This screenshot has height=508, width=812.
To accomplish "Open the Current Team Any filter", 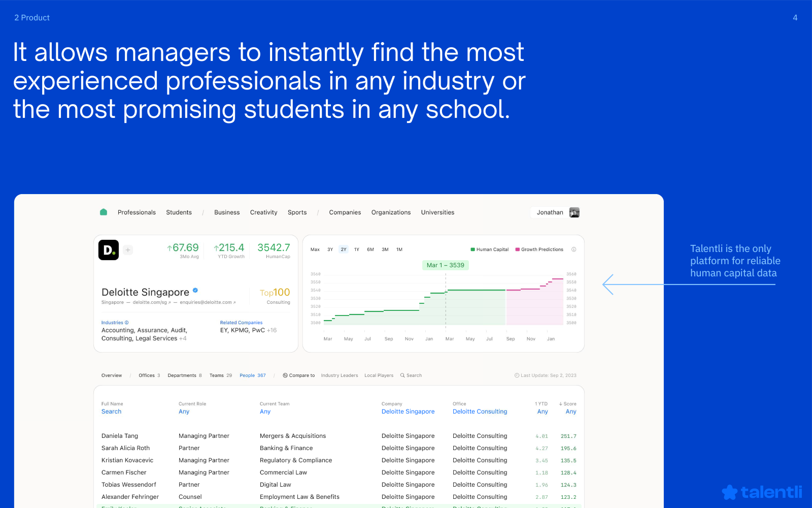I will (265, 411).
